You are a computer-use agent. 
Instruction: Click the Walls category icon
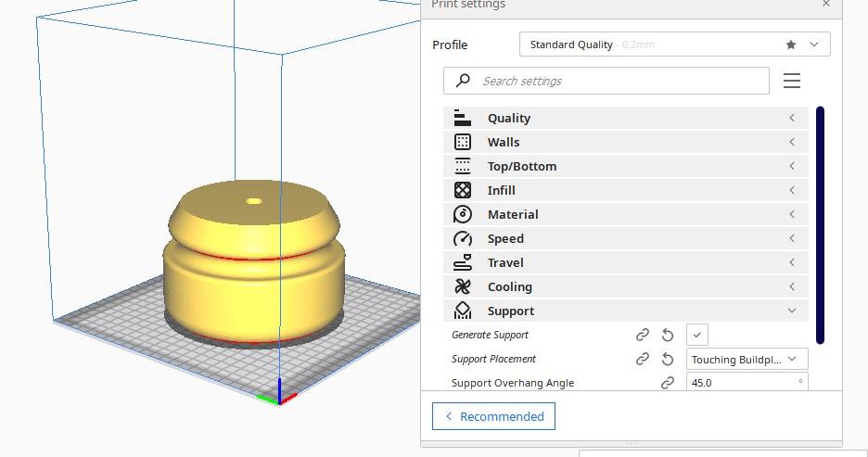point(462,142)
